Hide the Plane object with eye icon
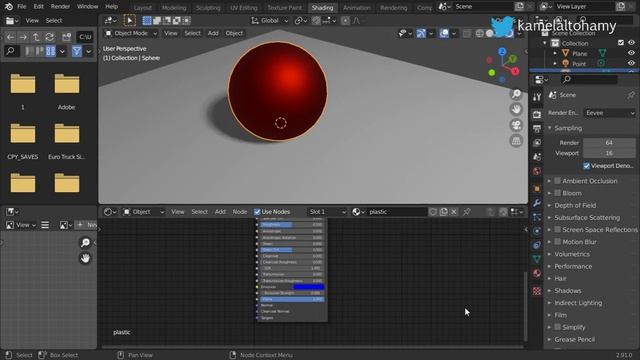The width and height of the screenshot is (640, 360). [x=631, y=53]
